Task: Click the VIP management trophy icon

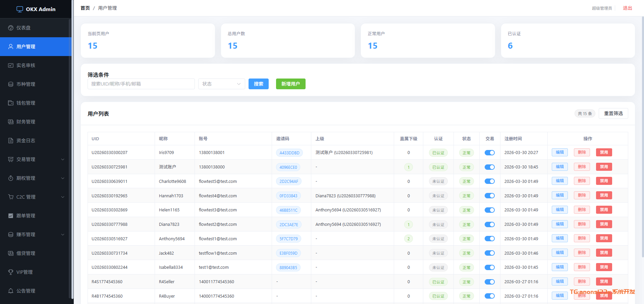Action: 11,272
